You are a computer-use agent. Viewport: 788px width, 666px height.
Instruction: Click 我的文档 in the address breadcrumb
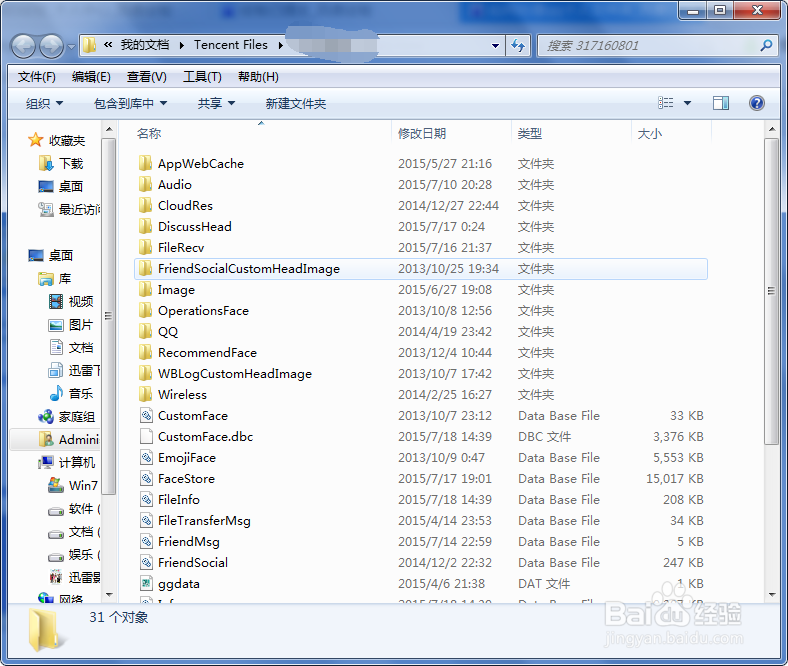(145, 45)
